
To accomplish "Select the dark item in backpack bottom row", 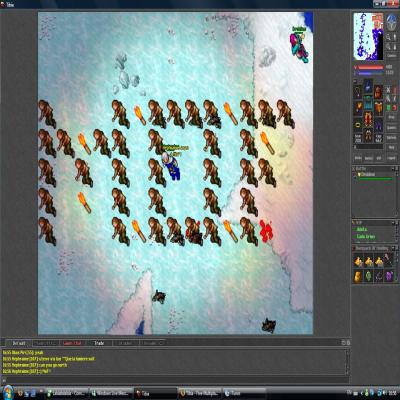I will click(x=379, y=276).
